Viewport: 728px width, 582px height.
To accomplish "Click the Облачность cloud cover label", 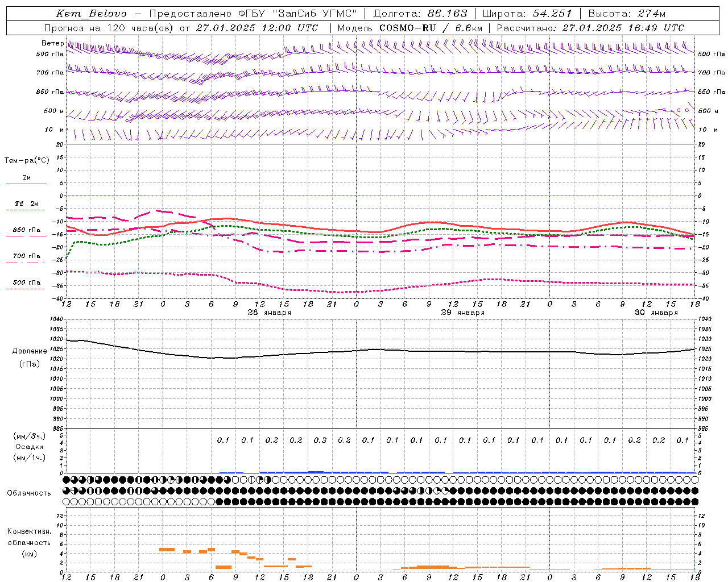I will pos(29,493).
